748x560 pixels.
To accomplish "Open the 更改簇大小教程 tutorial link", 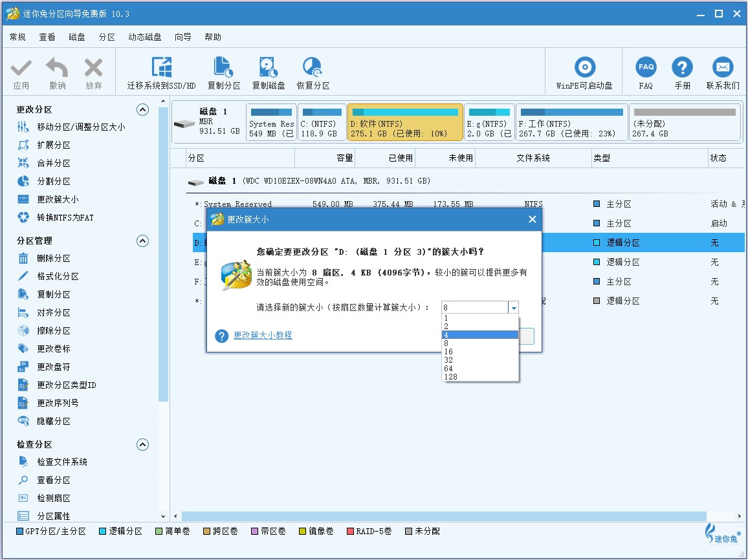I will 263,336.
